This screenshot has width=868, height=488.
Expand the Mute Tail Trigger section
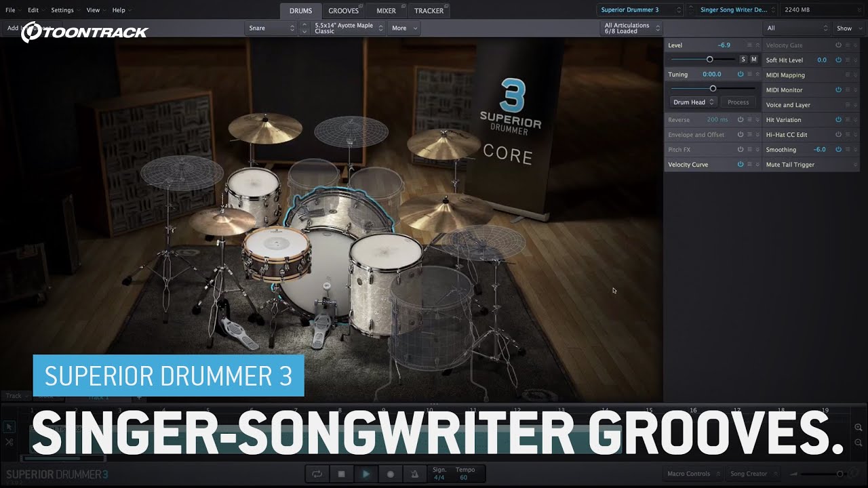856,165
